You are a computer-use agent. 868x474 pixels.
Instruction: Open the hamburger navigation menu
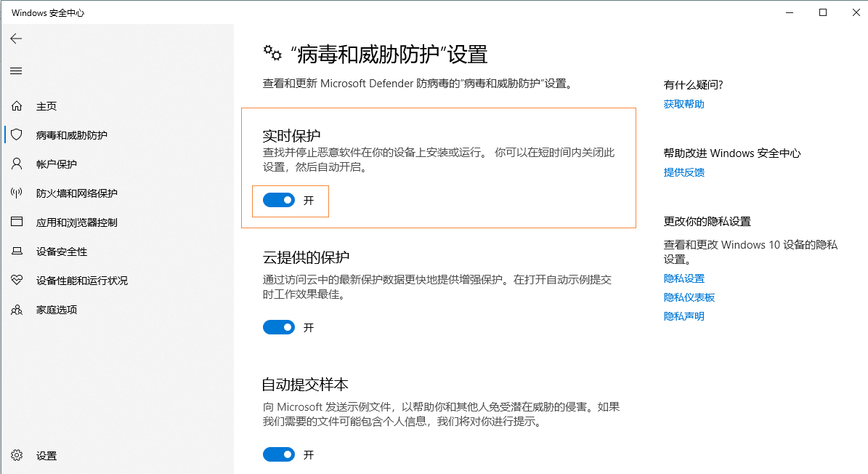(x=16, y=71)
